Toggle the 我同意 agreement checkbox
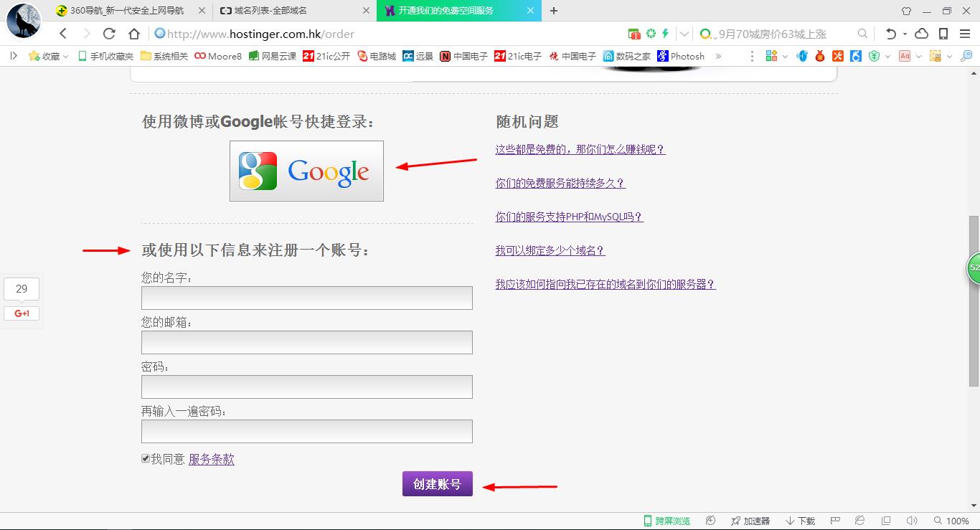This screenshot has height=530, width=980. 146,459
